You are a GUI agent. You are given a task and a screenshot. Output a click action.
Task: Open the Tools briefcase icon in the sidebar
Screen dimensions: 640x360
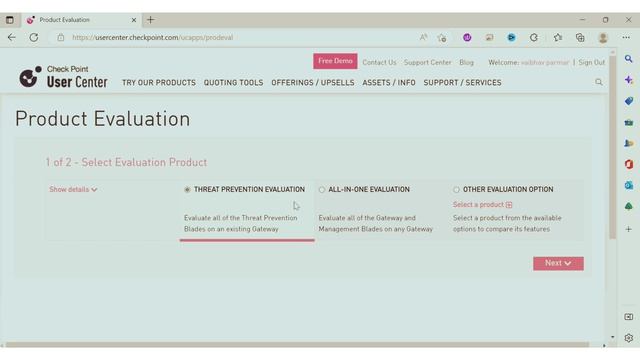[629, 122]
